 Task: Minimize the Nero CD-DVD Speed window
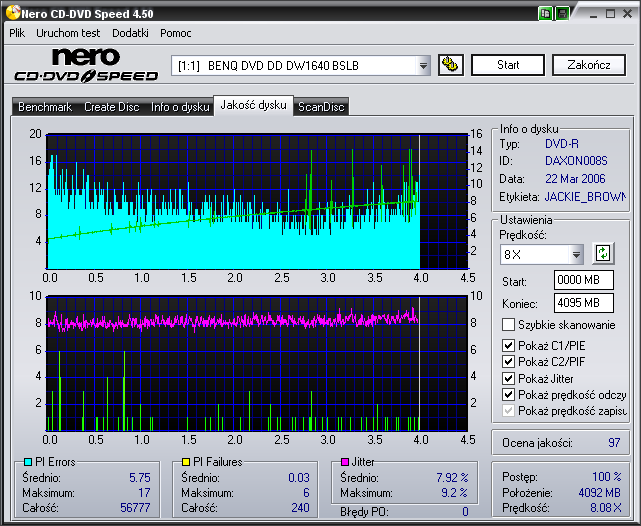[x=593, y=14]
